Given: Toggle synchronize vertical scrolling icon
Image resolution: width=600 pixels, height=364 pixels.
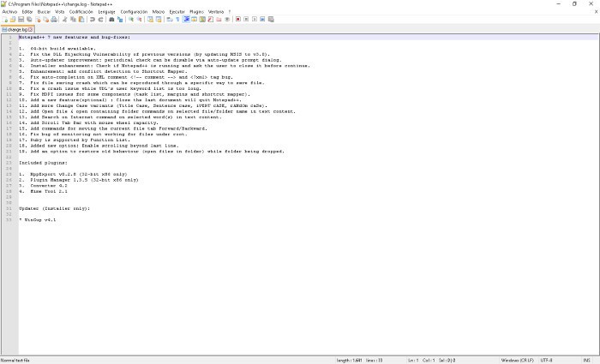Looking at the screenshot, I should click(x=150, y=19).
